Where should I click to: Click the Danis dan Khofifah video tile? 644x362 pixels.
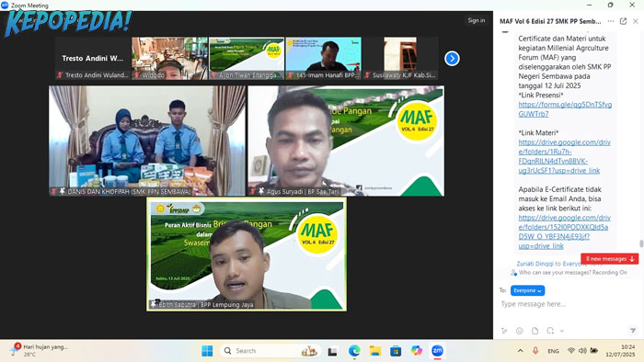[147, 141]
